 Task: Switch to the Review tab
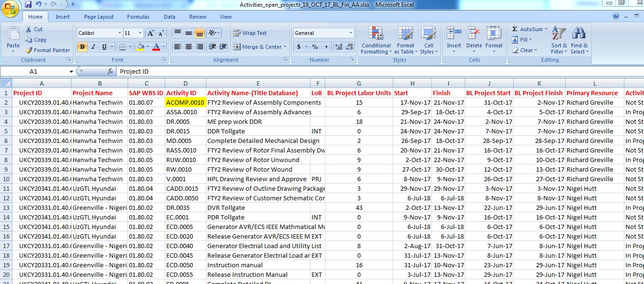[198, 17]
